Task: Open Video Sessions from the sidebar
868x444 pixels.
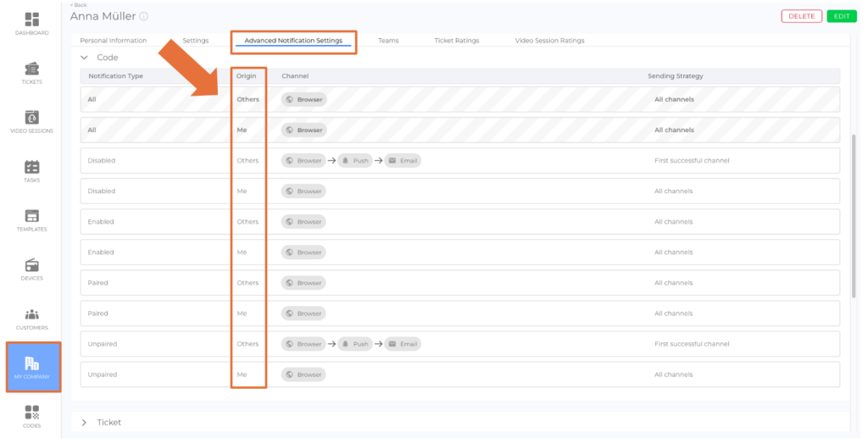Action: click(x=31, y=118)
